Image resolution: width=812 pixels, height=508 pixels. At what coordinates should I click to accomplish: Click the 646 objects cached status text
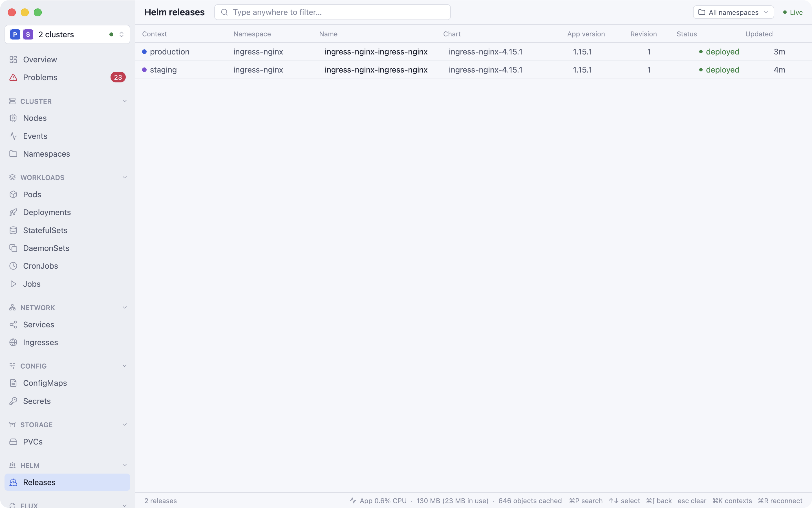click(x=530, y=501)
